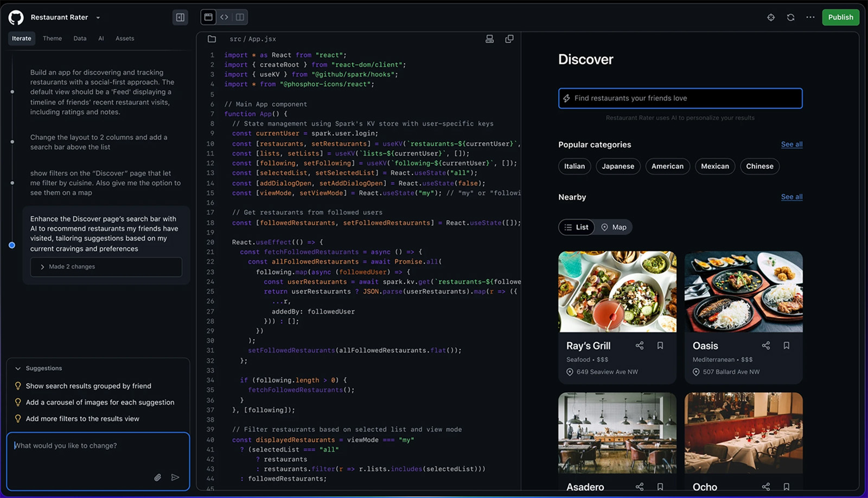Click the Publish button
Screen dimensions: 868x498
[x=840, y=17]
